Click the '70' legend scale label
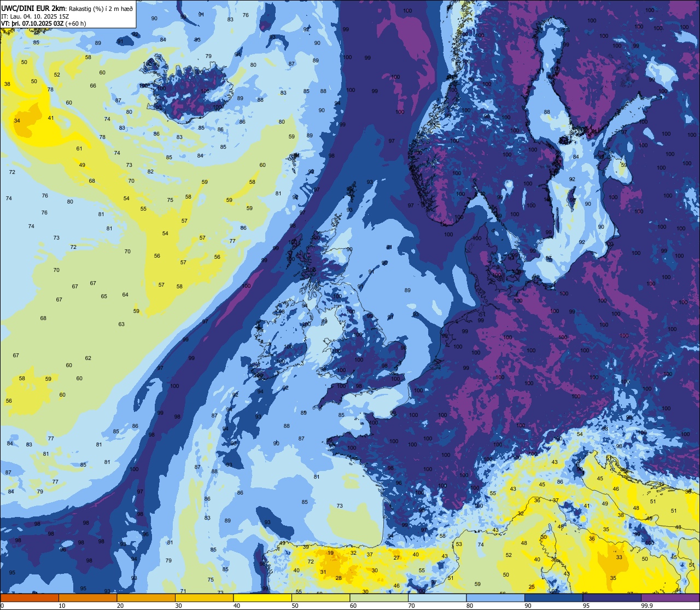700x610 pixels. (x=411, y=606)
